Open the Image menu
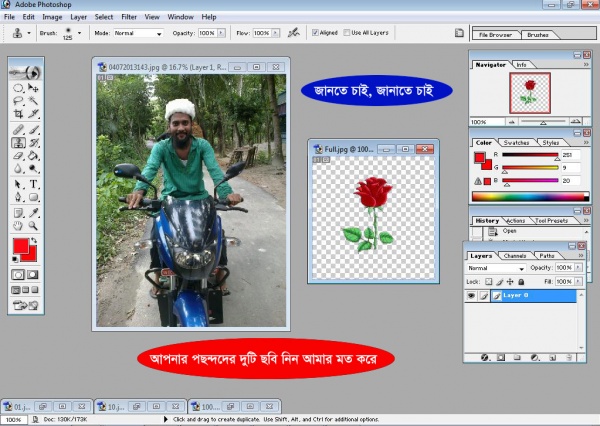 52,17
